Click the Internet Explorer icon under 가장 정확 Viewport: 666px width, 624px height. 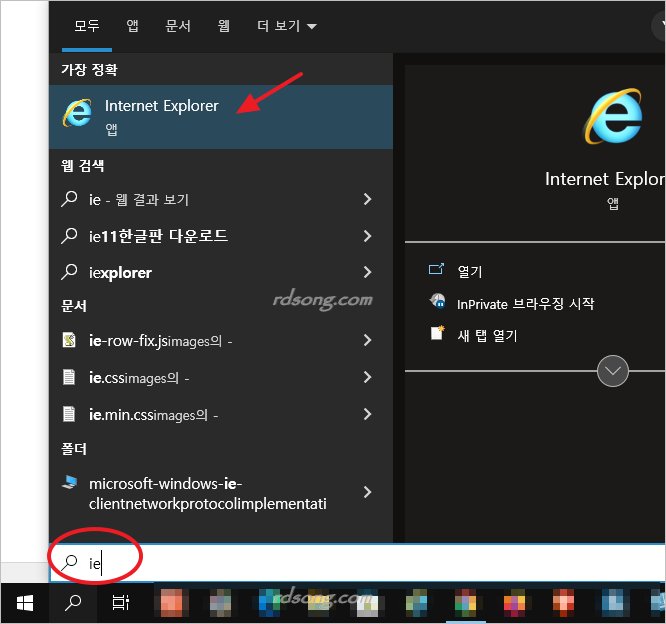pos(76,114)
